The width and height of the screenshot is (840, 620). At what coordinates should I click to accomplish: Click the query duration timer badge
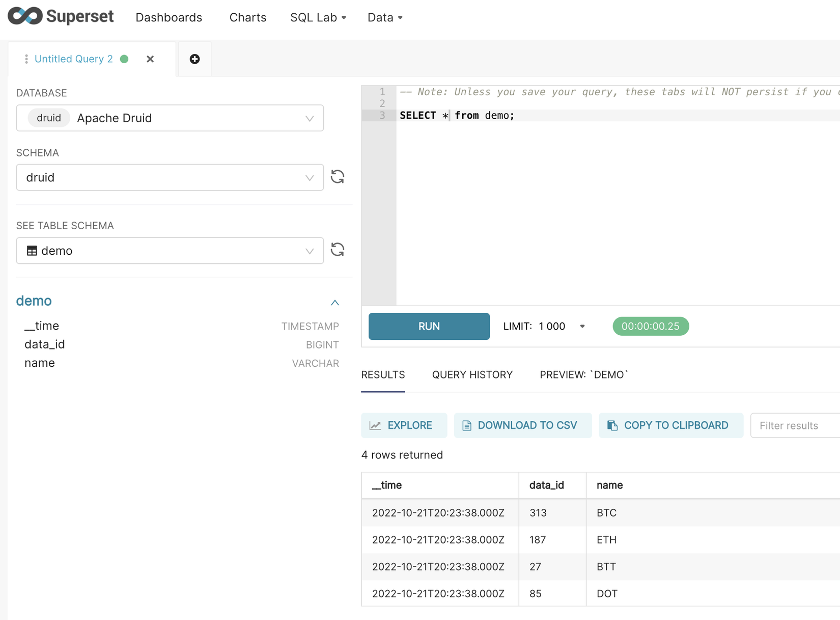point(651,327)
